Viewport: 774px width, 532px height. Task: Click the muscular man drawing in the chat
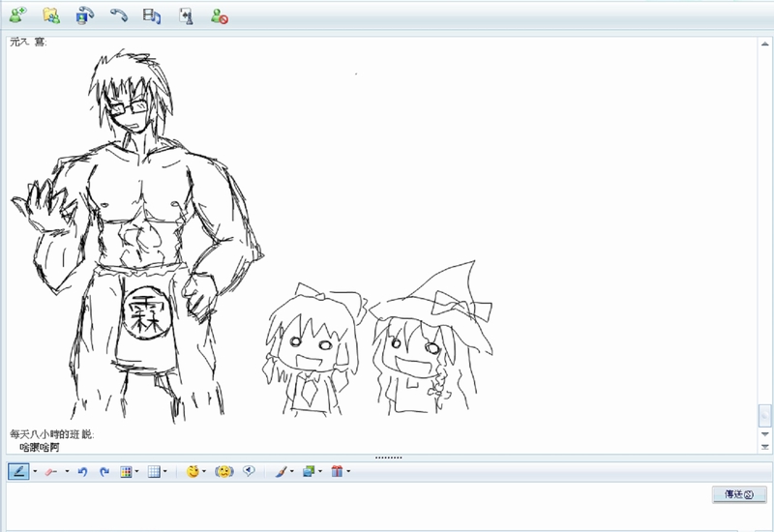click(x=138, y=237)
